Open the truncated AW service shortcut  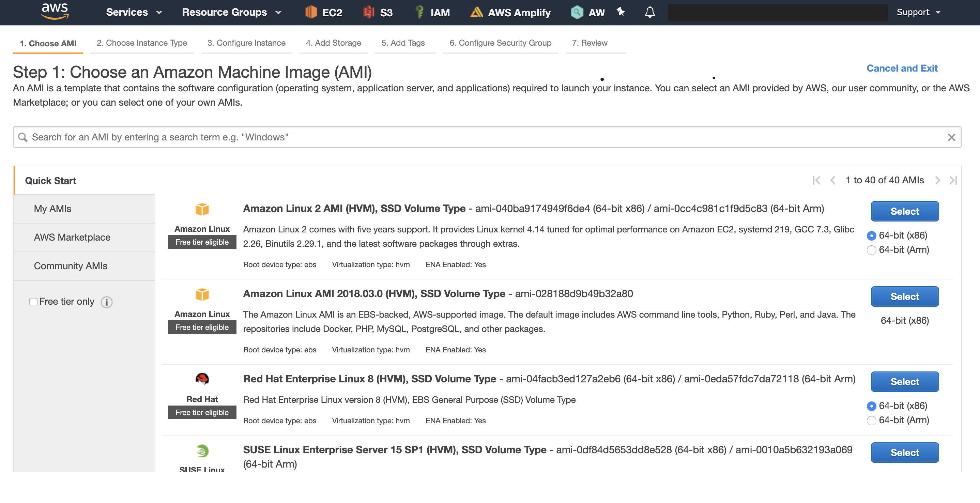[588, 12]
